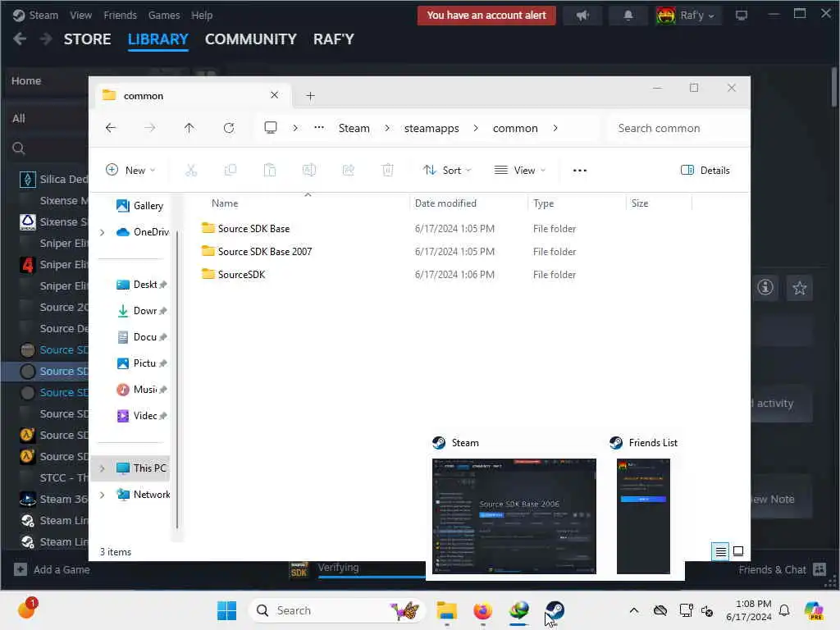Screen dimensions: 840x630
Task: Go back with Steam's back arrow
Action: tap(20, 39)
